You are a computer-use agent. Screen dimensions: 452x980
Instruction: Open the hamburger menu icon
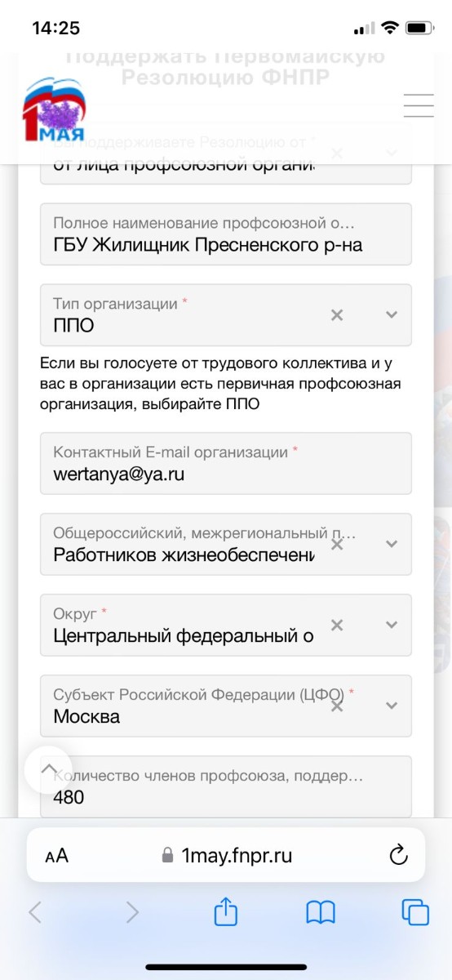(x=419, y=106)
